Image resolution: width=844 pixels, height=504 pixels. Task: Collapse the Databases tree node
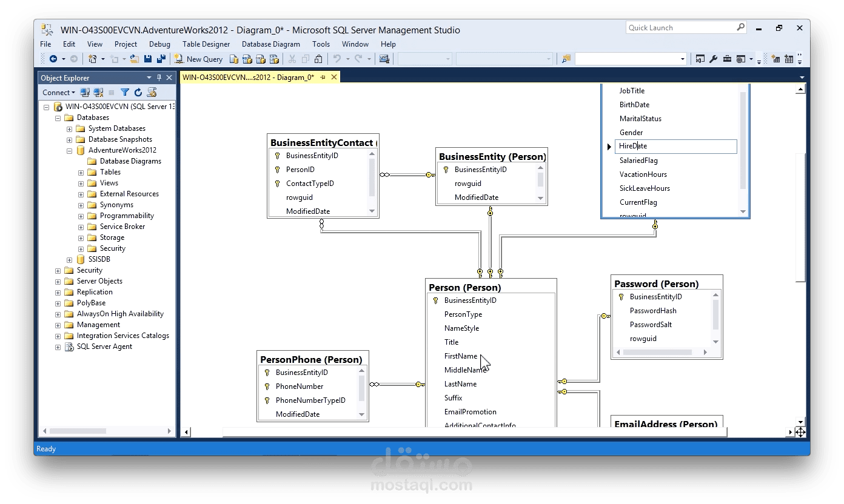58,118
